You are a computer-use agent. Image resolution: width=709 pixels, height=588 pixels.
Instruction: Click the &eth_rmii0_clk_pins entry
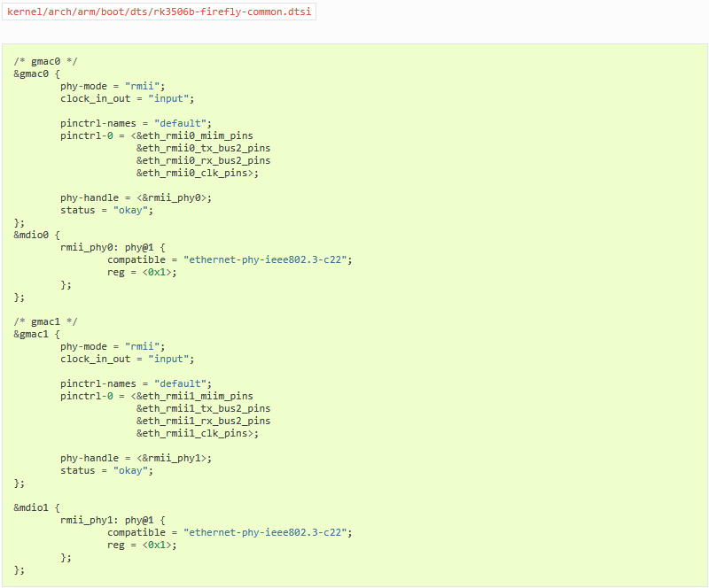(195, 173)
